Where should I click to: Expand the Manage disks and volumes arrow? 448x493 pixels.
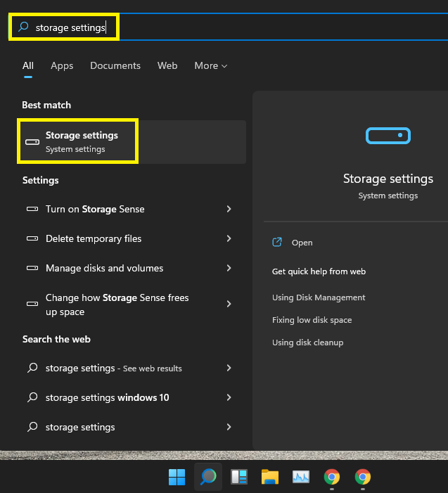[x=229, y=268]
